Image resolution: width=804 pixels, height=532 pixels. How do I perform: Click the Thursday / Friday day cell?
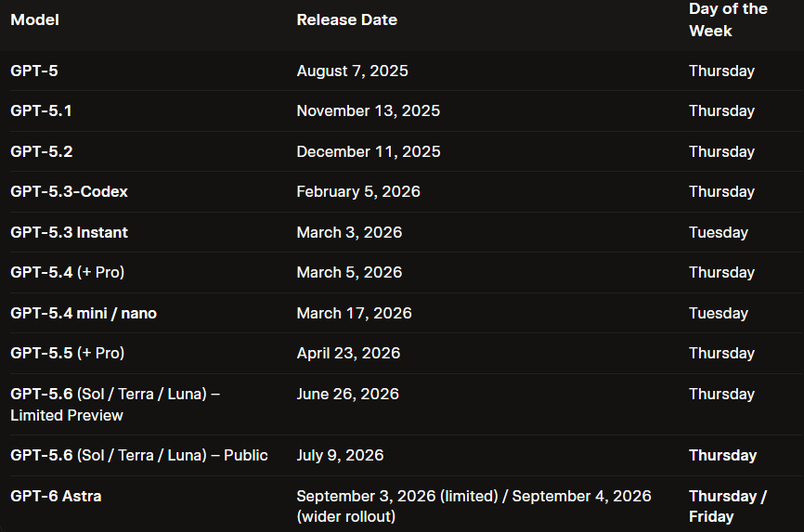[728, 506]
